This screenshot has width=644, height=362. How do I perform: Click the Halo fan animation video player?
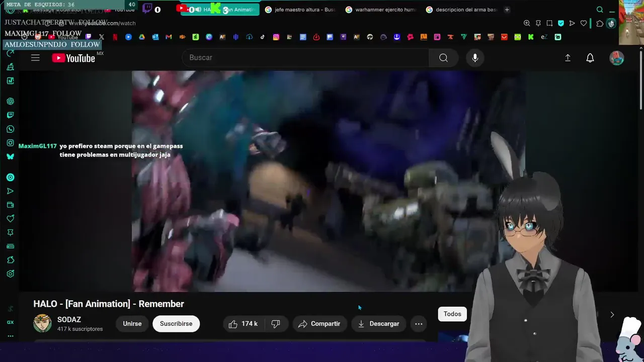[329, 181]
